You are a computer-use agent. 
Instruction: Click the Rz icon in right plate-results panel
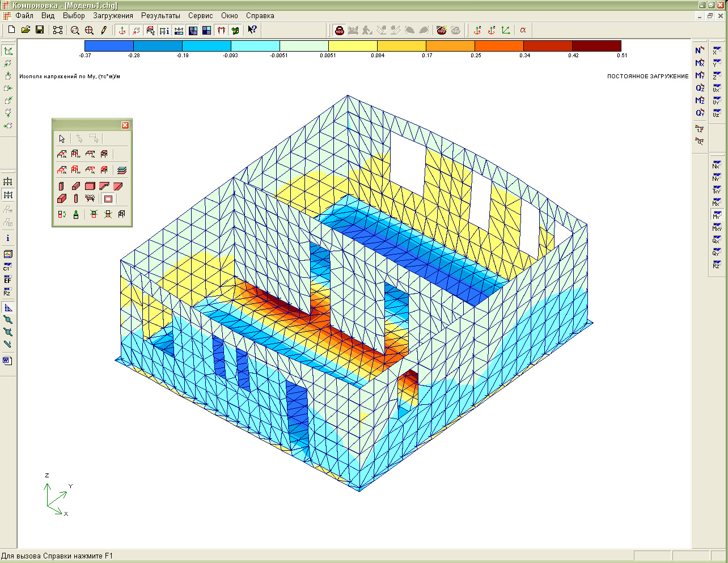pyautogui.click(x=717, y=265)
